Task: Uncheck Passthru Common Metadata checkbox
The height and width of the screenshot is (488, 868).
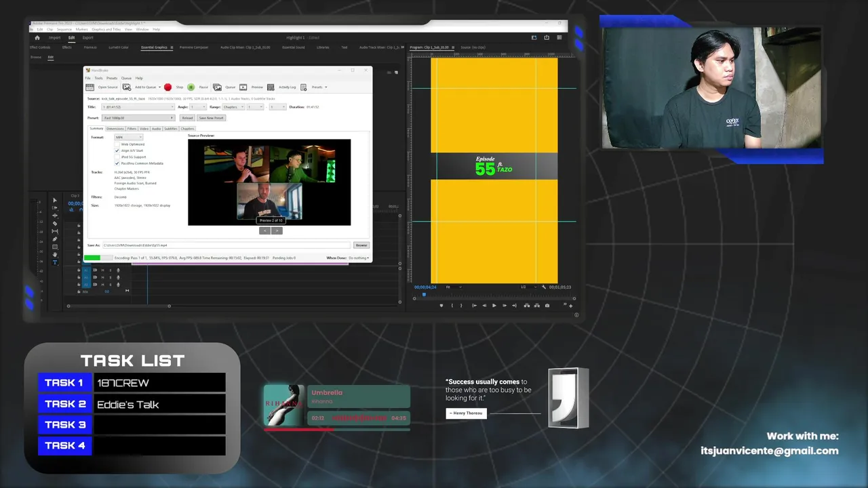Action: point(117,163)
